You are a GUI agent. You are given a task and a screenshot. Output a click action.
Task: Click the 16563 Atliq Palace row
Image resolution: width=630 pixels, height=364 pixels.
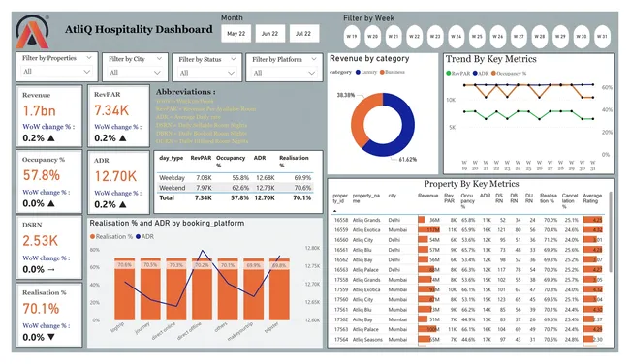(x=468, y=270)
